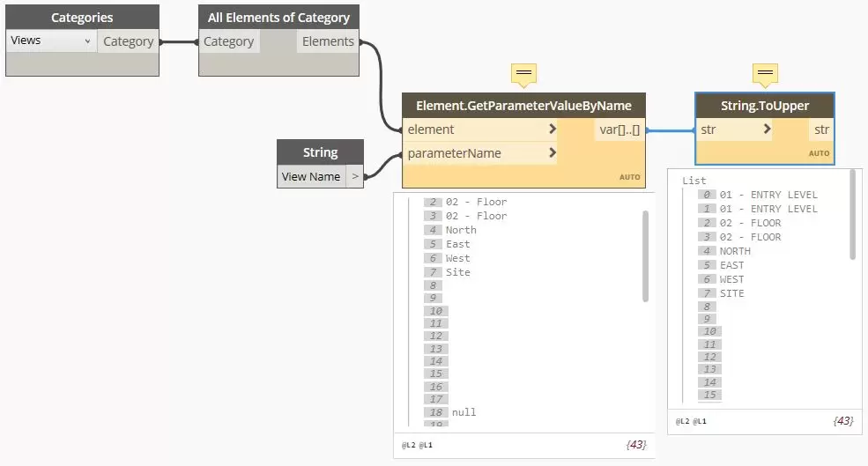Click the String node output arrow port
This screenshot has height=466, width=868.
(x=355, y=176)
